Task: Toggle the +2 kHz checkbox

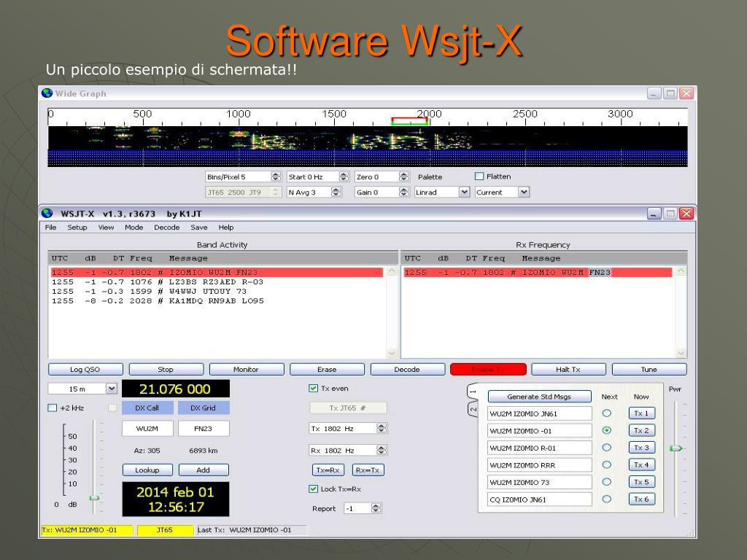Action: click(53, 408)
